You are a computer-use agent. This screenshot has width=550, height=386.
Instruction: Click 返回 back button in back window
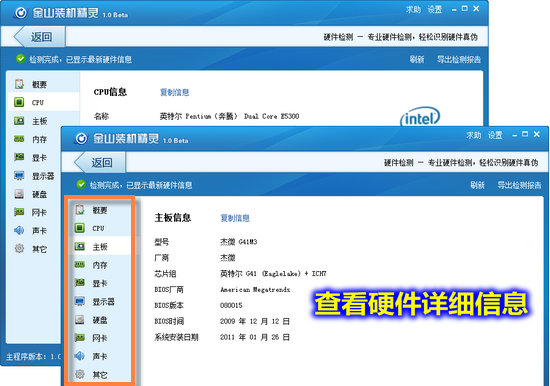point(39,36)
